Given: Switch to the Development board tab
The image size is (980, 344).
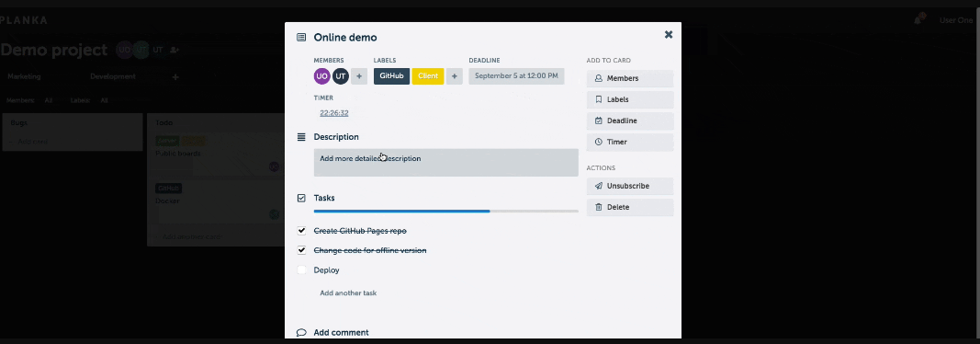Looking at the screenshot, I should [112, 76].
